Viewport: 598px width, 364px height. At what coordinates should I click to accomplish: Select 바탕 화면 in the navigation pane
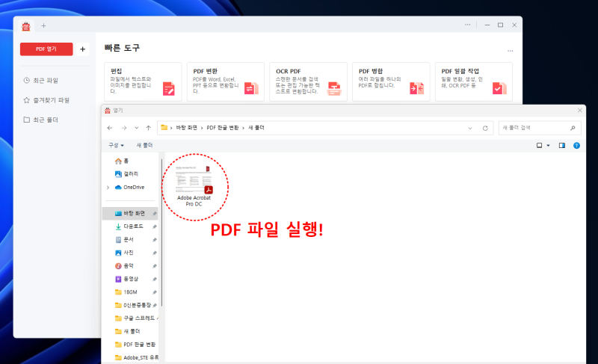pyautogui.click(x=130, y=214)
